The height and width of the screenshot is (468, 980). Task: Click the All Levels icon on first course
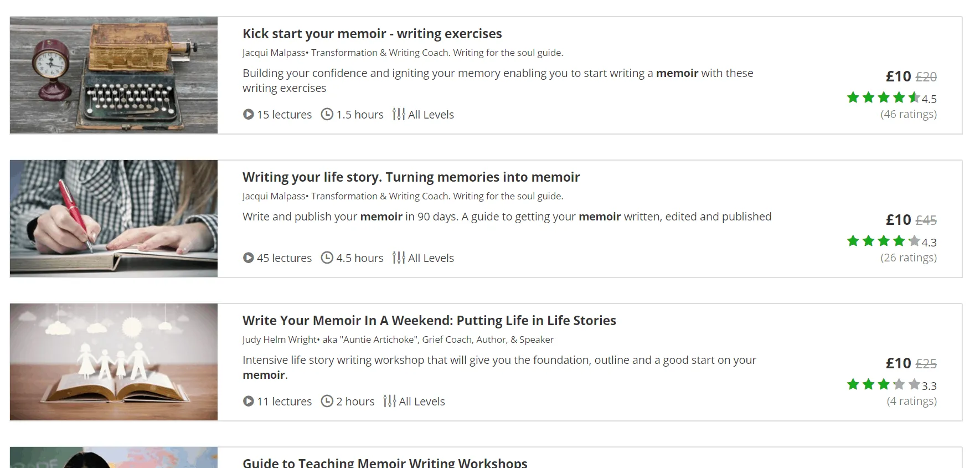click(398, 114)
